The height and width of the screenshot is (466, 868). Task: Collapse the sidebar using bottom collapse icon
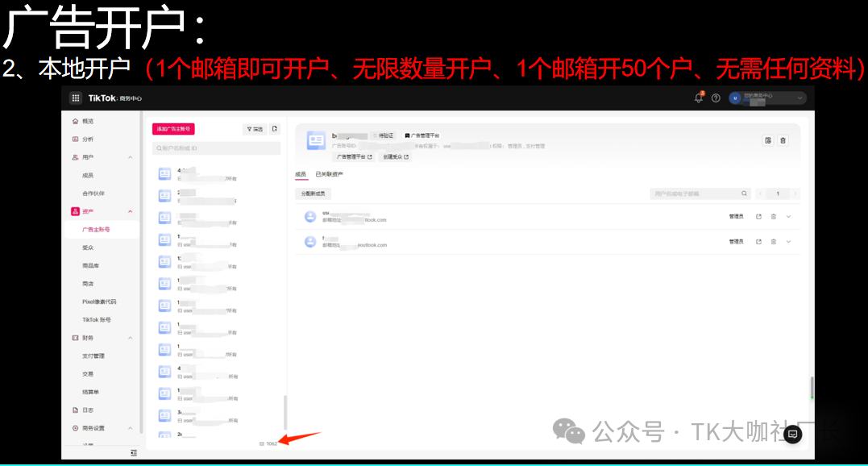(134, 453)
